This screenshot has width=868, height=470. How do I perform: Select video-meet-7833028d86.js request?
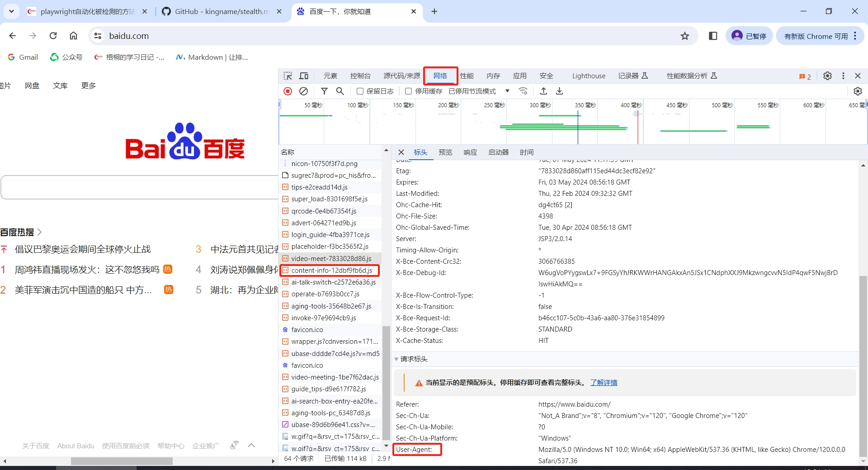pos(330,259)
